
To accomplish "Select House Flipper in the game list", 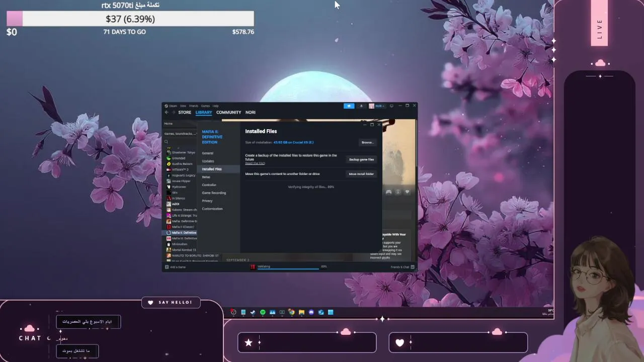I will coord(181,181).
